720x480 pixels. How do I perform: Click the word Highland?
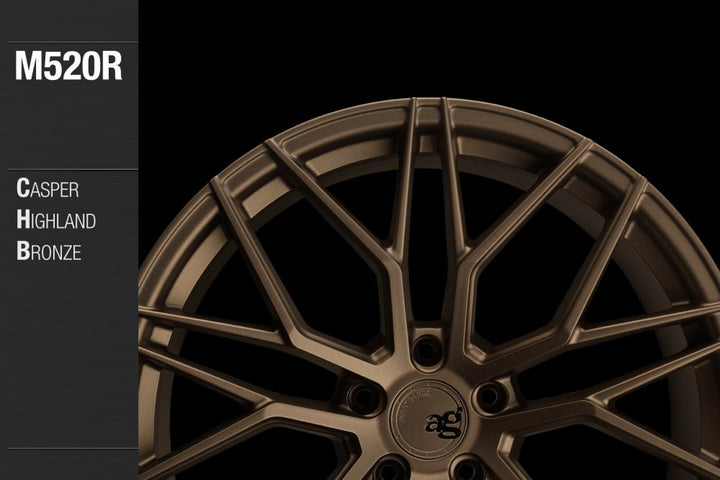(56, 220)
